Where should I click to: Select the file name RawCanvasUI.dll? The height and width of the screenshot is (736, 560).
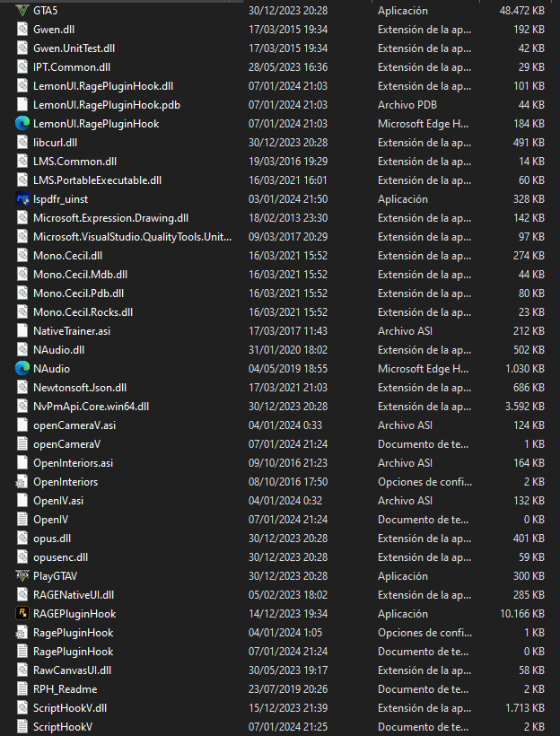point(73,670)
